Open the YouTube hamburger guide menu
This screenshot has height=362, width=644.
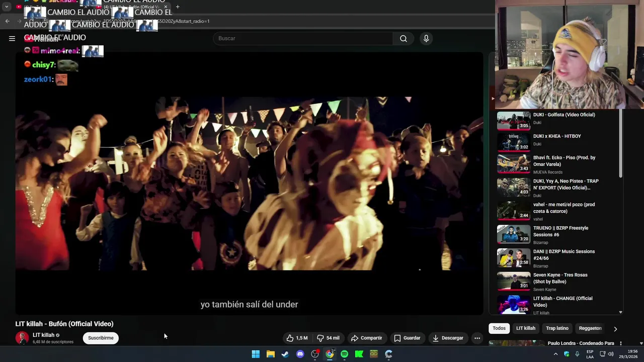tap(12, 38)
